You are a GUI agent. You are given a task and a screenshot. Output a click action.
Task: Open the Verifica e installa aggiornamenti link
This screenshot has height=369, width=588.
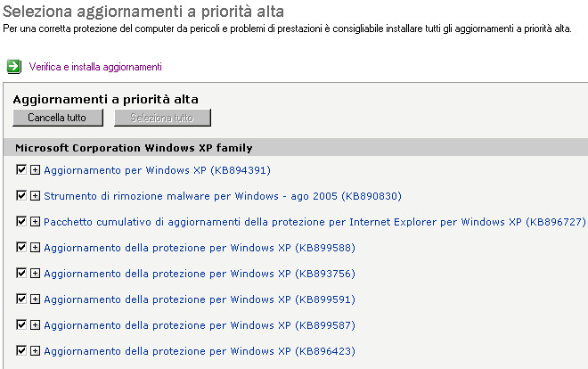coord(95,67)
